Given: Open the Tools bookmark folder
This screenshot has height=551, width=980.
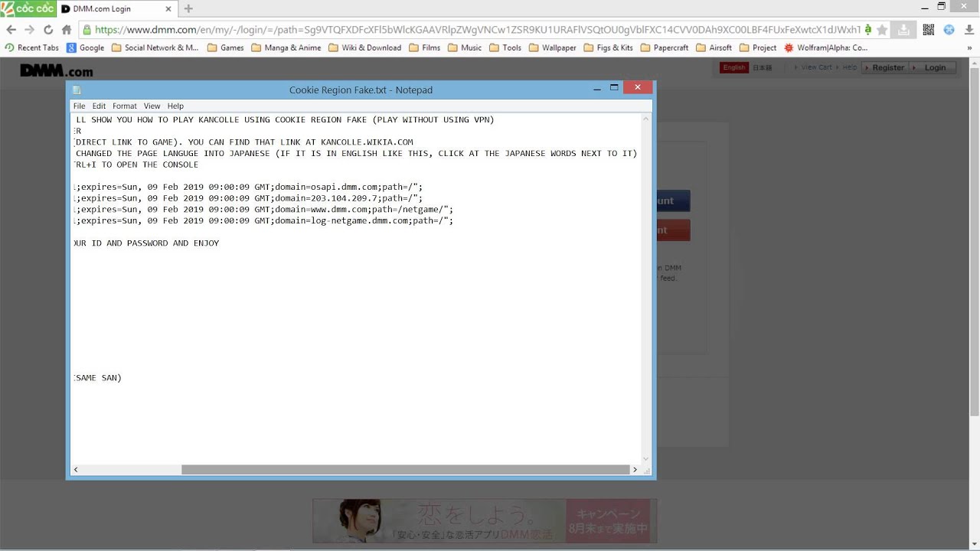Looking at the screenshot, I should (505, 47).
